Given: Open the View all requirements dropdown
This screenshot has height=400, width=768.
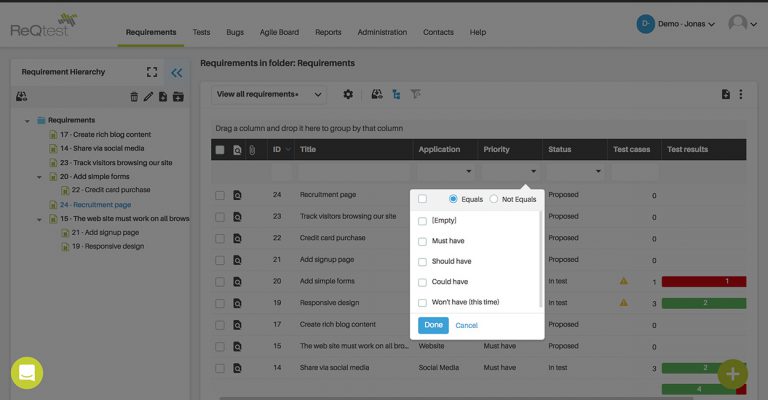Looking at the screenshot, I should click(x=269, y=94).
